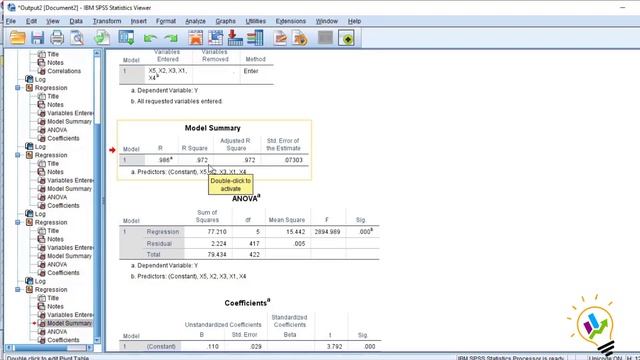Open the Insert menu

click(139, 21)
